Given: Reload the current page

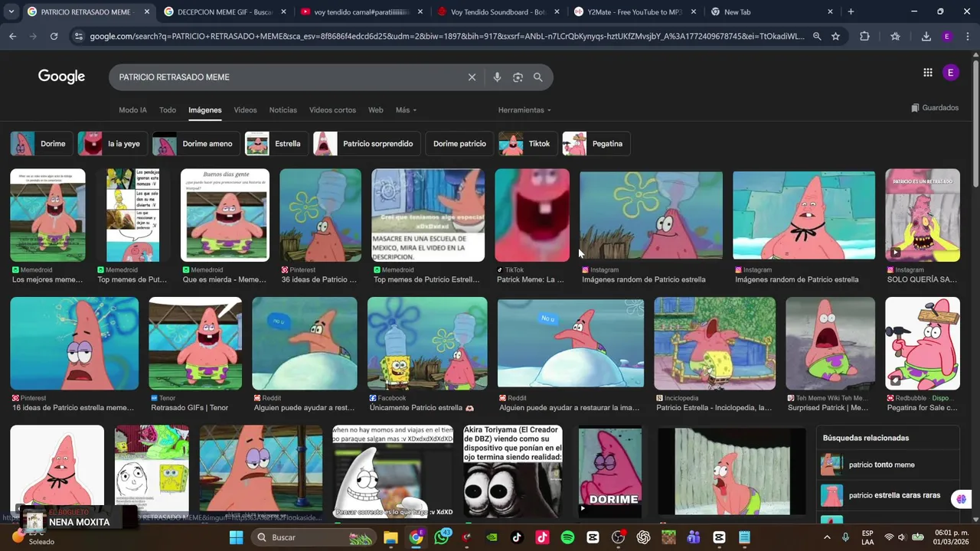Looking at the screenshot, I should (x=54, y=37).
